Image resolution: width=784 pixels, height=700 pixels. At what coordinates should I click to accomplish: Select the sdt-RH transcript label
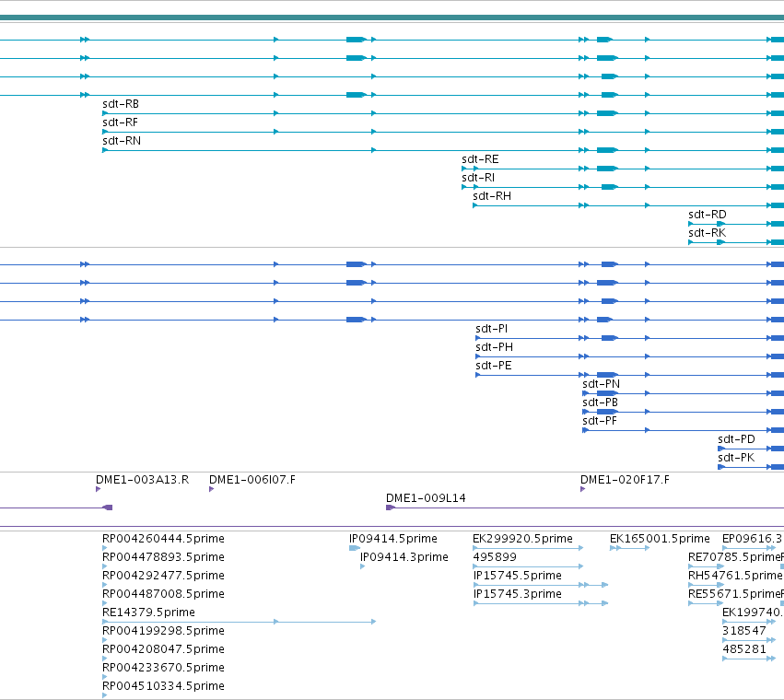492,196
